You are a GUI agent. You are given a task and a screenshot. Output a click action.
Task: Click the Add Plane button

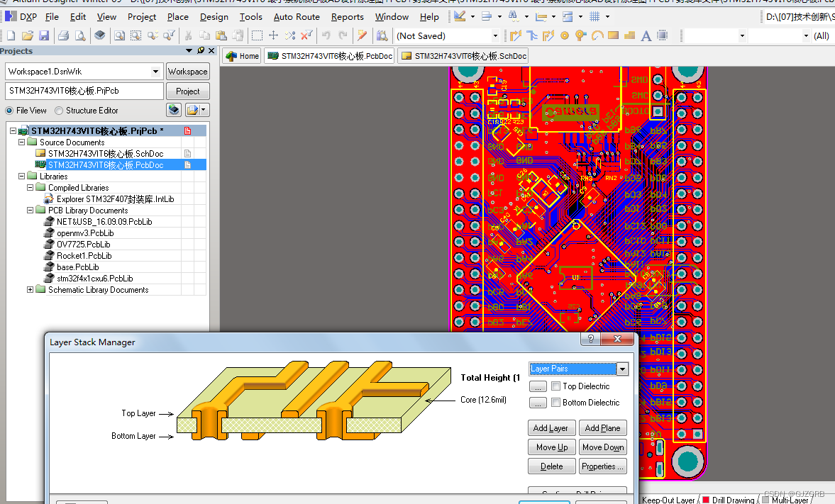602,428
